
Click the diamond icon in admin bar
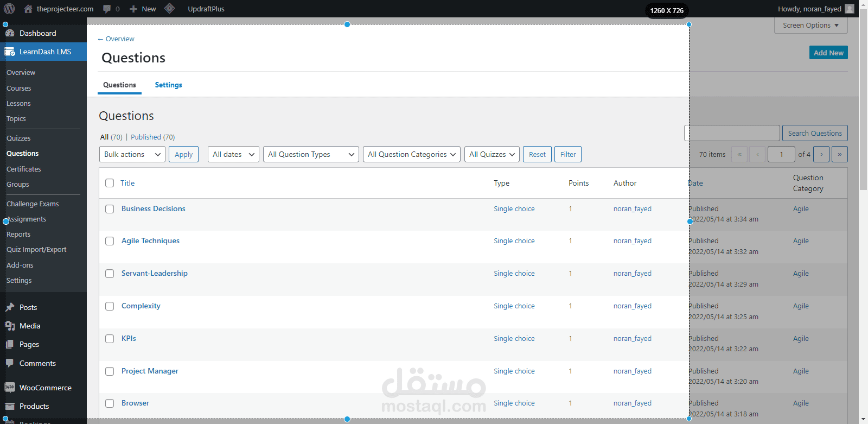coord(169,9)
